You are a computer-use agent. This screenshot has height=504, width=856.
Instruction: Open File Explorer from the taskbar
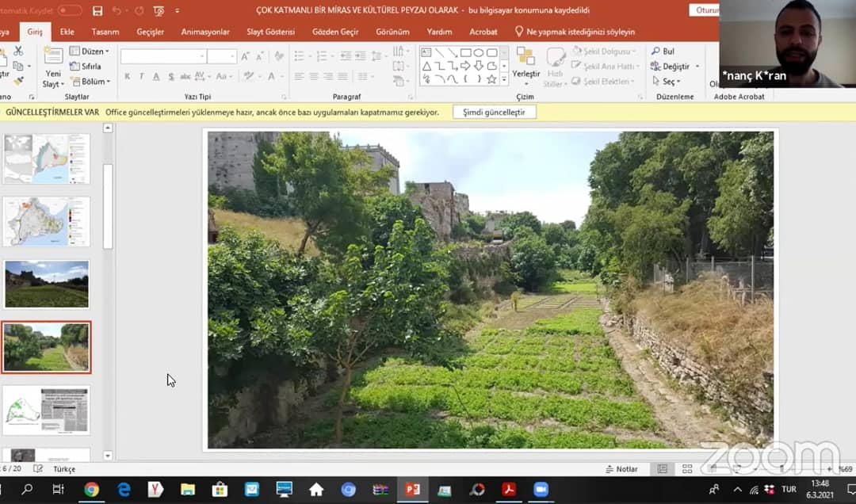tap(187, 489)
